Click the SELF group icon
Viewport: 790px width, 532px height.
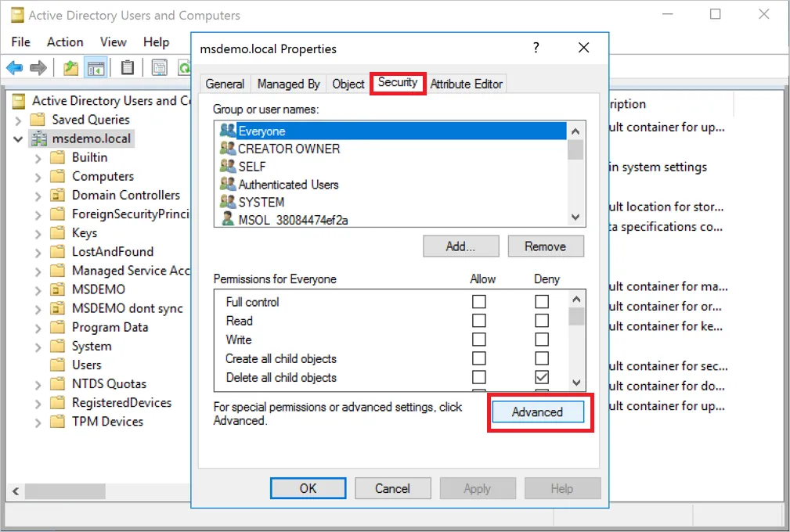pyautogui.click(x=228, y=166)
